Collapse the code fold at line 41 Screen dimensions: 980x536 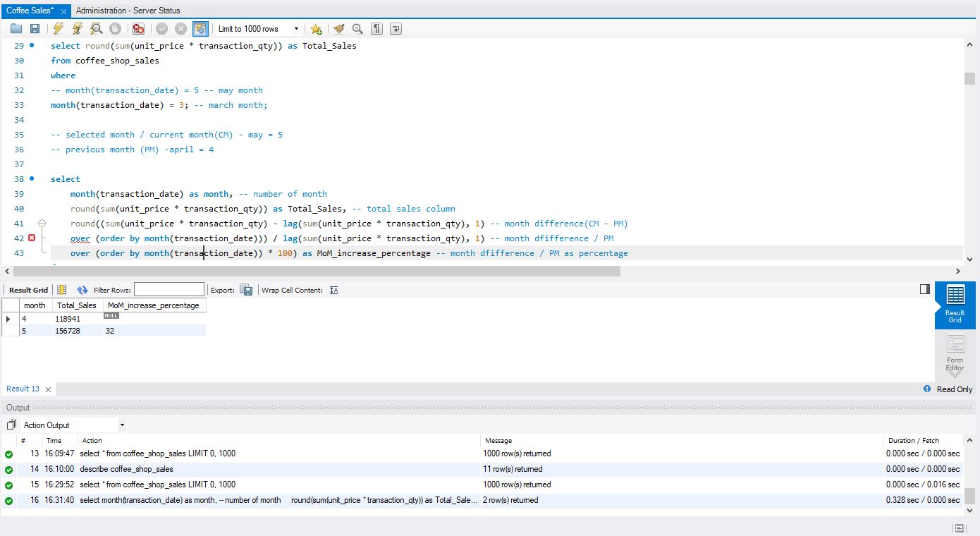[42, 224]
